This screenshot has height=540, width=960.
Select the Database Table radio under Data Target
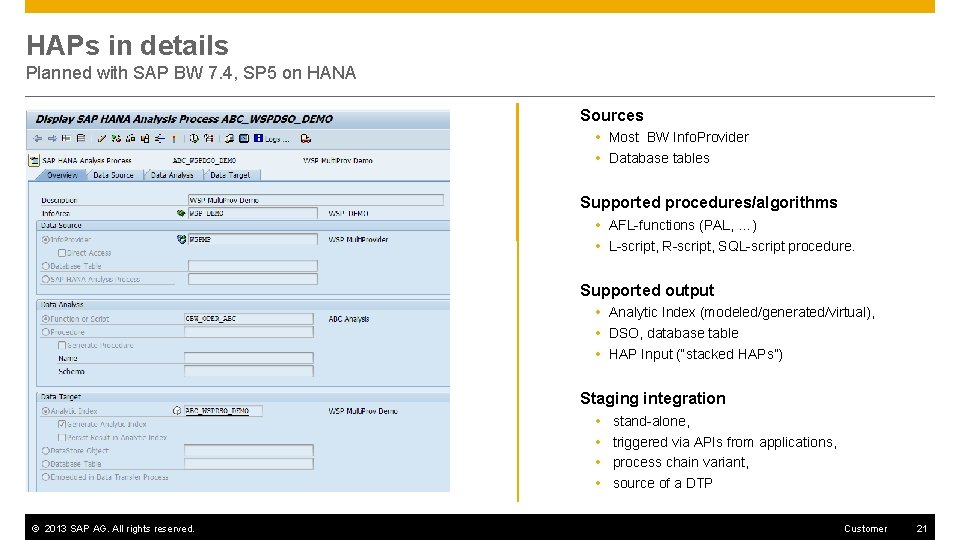[45, 464]
